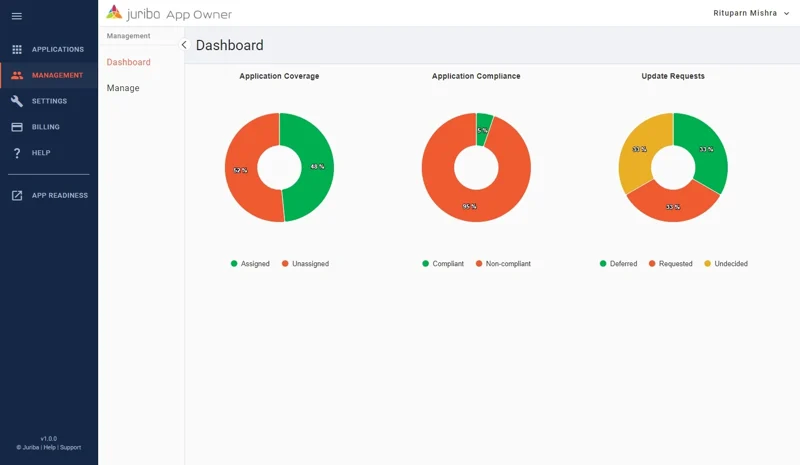Viewport: 800px width, 465px height.
Task: Open App Readiness external link icon
Action: click(17, 195)
